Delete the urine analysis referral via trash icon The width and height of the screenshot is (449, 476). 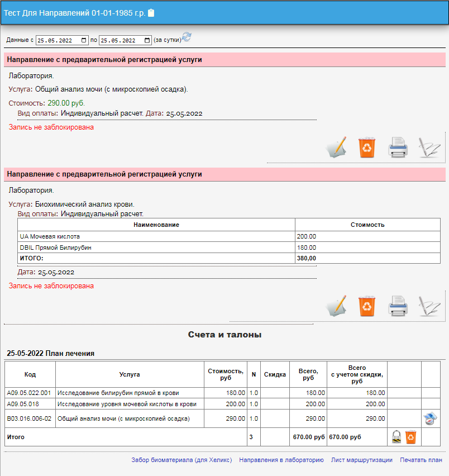coord(367,147)
